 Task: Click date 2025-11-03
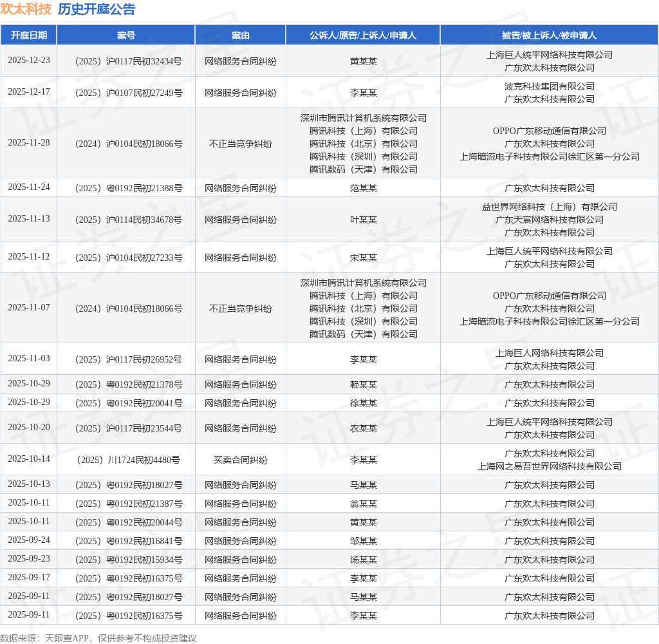coord(29,358)
